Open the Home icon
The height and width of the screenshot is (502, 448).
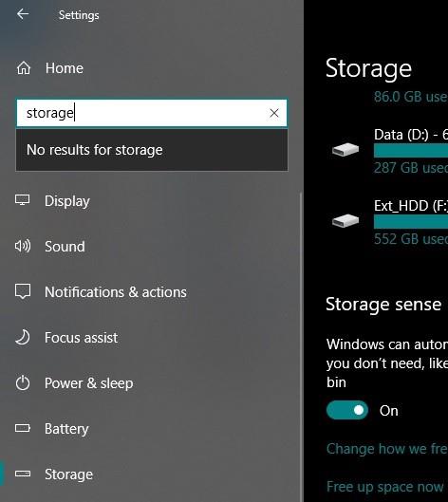[x=24, y=68]
